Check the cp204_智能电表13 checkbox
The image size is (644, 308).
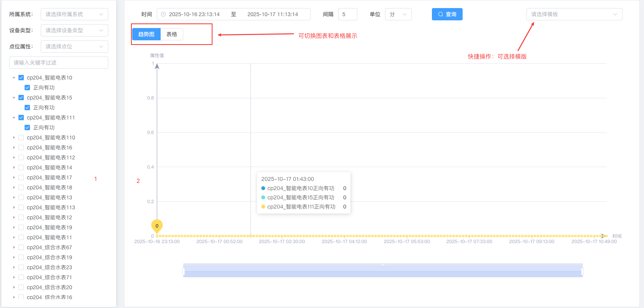pos(21,197)
